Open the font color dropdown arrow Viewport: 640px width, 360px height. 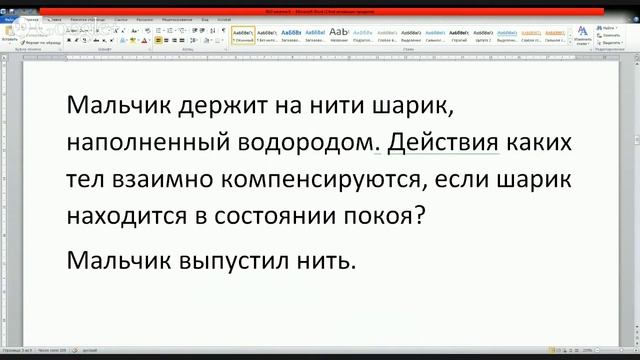click(149, 40)
